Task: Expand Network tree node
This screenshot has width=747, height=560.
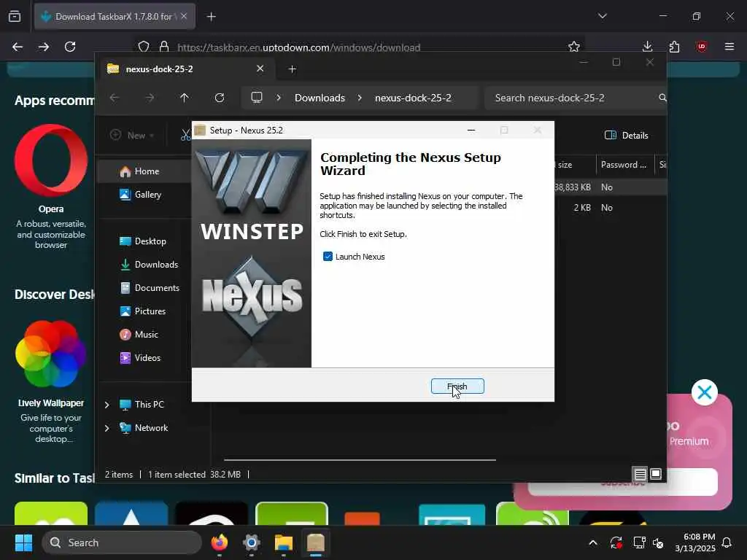Action: 107,428
